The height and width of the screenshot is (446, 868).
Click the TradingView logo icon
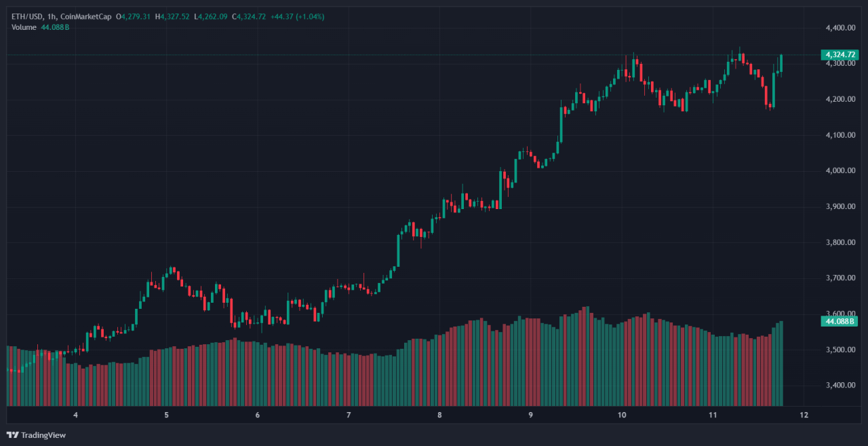point(12,435)
